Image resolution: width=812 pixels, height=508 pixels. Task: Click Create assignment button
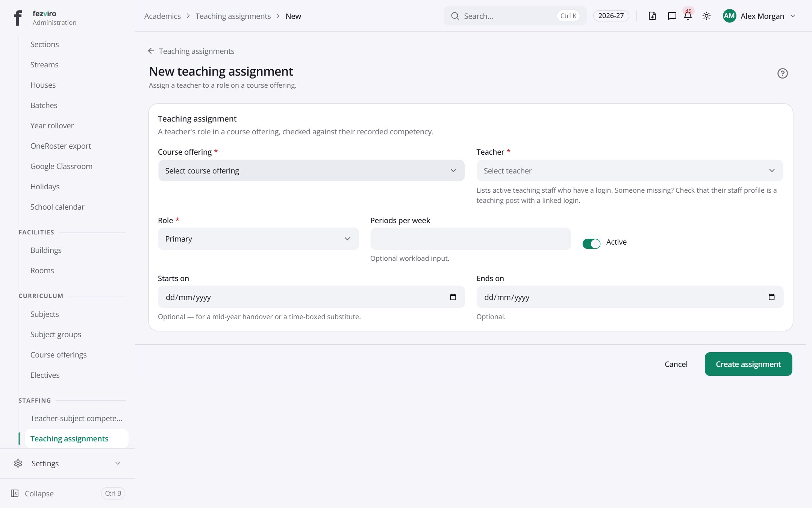(748, 364)
